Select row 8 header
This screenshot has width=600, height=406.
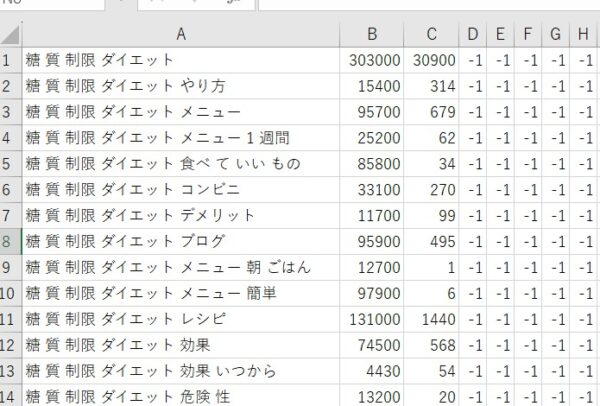[10, 241]
